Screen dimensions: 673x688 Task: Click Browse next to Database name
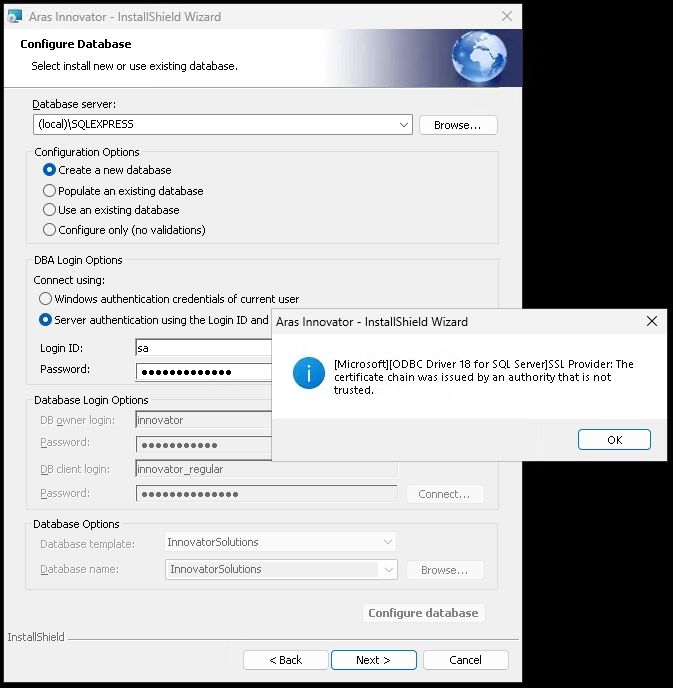[x=445, y=570]
